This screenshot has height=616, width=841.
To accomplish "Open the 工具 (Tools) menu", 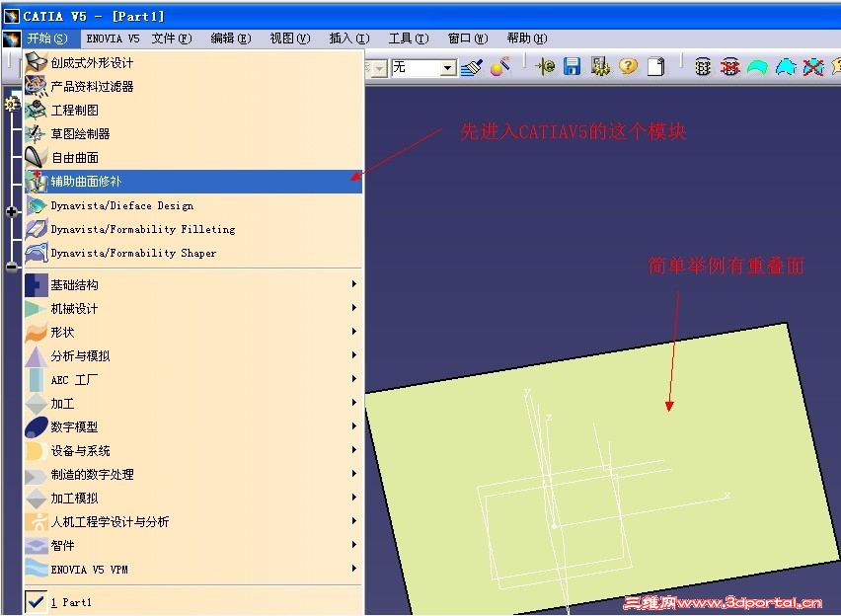I will (x=409, y=38).
